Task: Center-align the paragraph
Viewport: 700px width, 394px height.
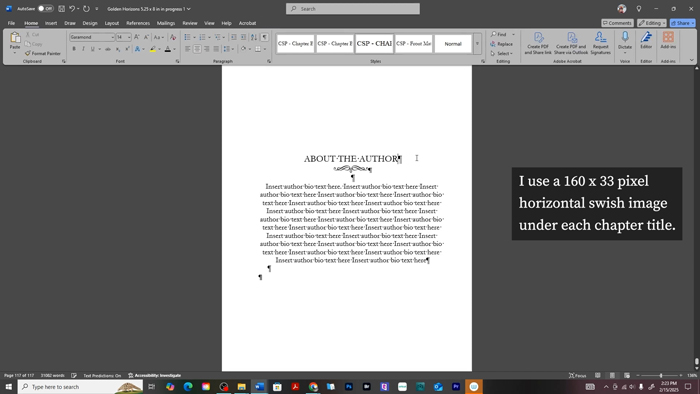Action: [197, 49]
